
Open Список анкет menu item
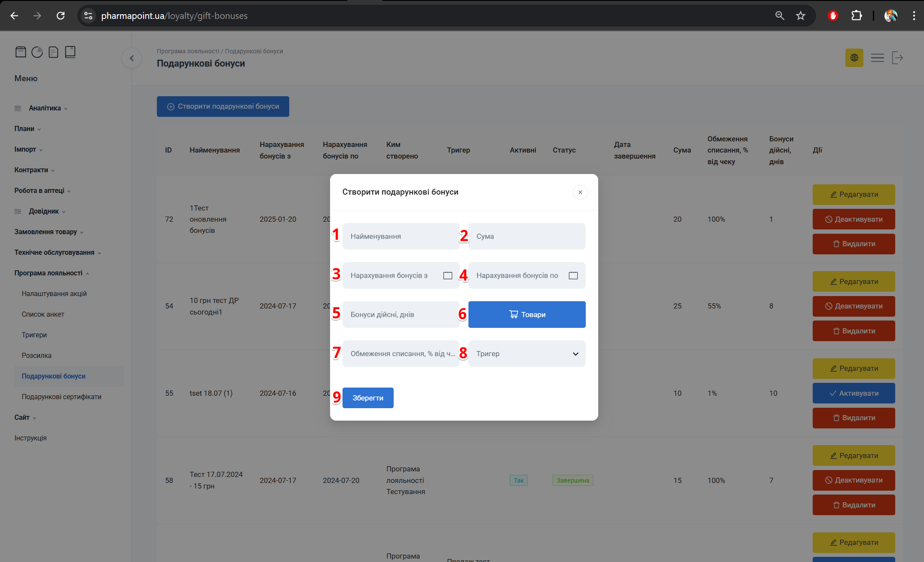(43, 315)
